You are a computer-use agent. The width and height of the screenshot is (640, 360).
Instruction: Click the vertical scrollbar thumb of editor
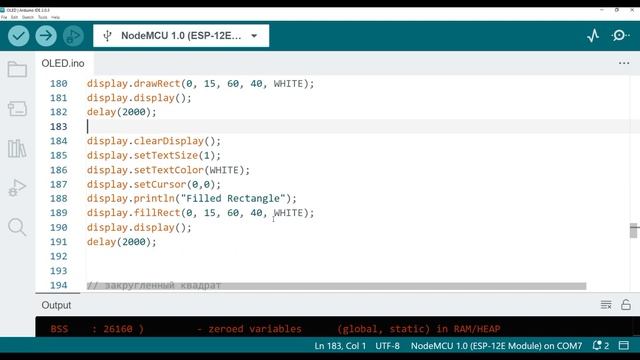(633, 231)
